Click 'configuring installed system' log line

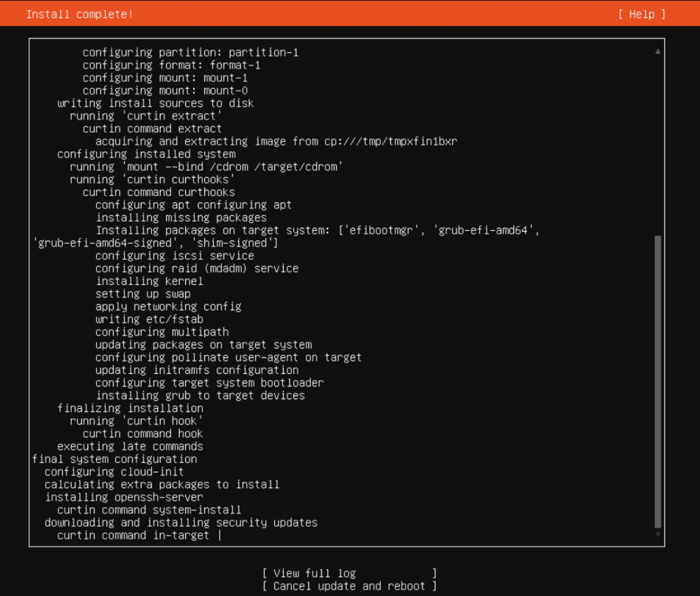[146, 154]
